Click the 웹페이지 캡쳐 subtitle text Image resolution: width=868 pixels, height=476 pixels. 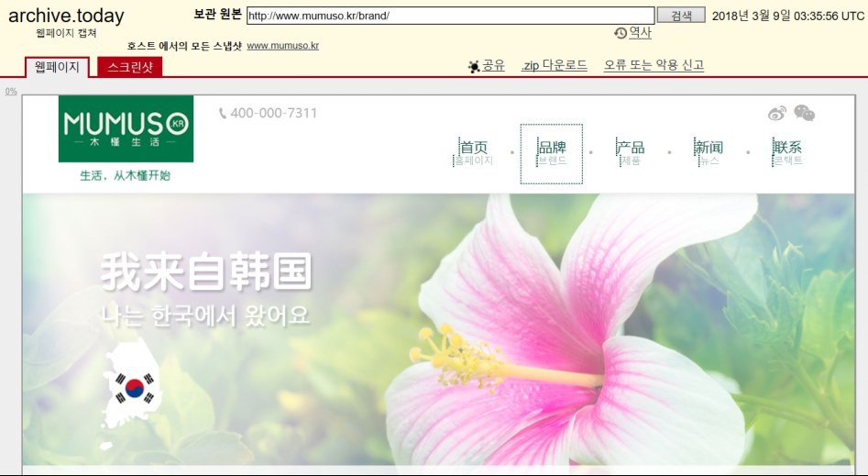pyautogui.click(x=66, y=33)
